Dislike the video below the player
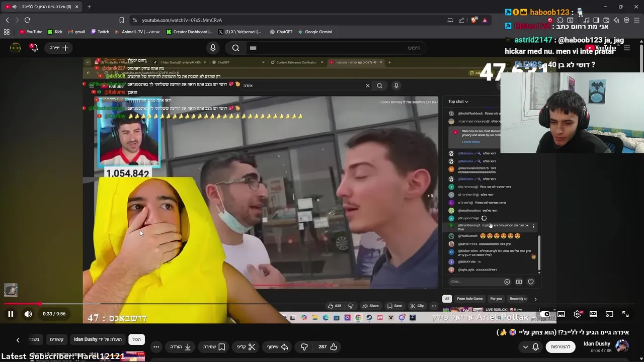644x362 pixels. [304, 346]
